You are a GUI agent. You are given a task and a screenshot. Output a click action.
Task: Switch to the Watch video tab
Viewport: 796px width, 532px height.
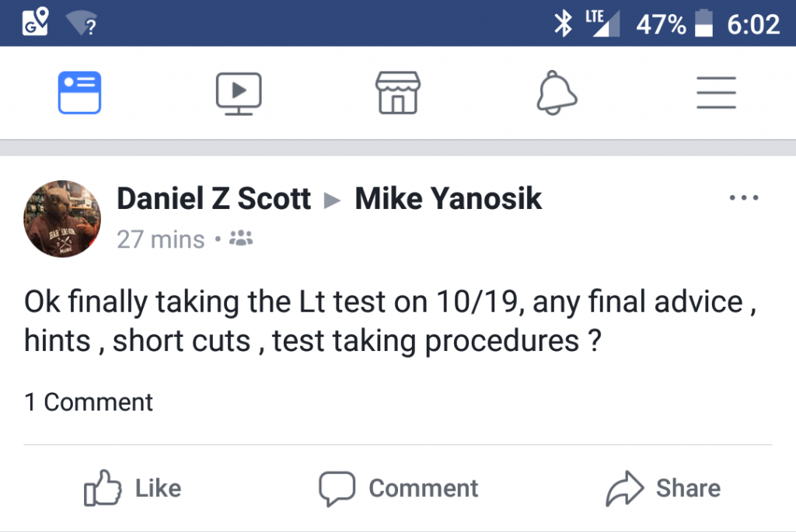239,93
